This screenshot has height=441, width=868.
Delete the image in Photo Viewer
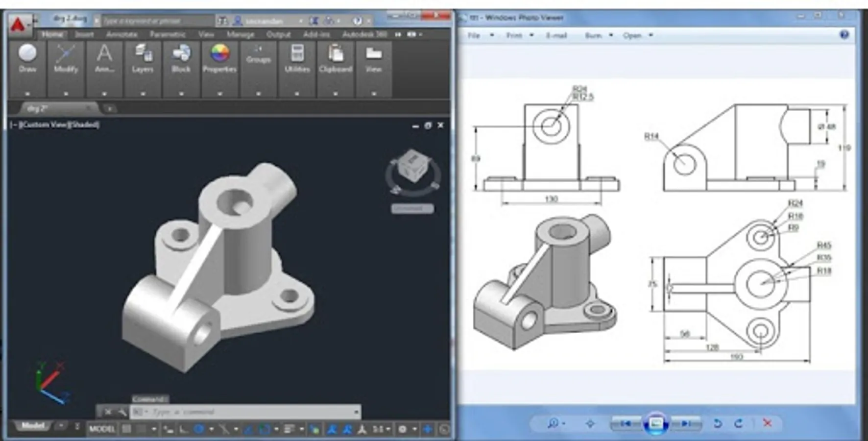[767, 423]
